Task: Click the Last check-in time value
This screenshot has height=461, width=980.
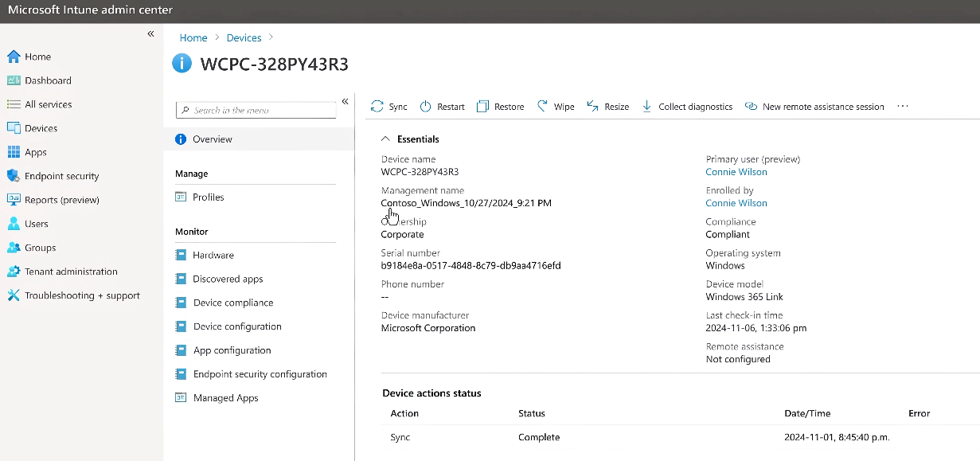Action: point(756,328)
